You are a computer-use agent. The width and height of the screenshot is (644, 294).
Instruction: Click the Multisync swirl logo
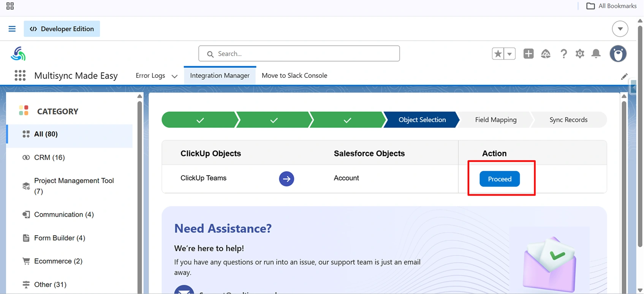click(x=18, y=54)
